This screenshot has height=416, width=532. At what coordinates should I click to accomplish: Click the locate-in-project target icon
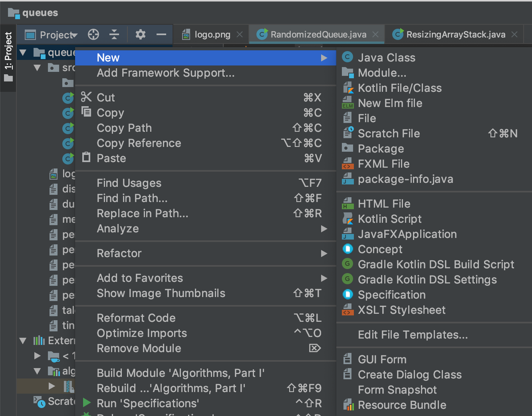(93, 35)
